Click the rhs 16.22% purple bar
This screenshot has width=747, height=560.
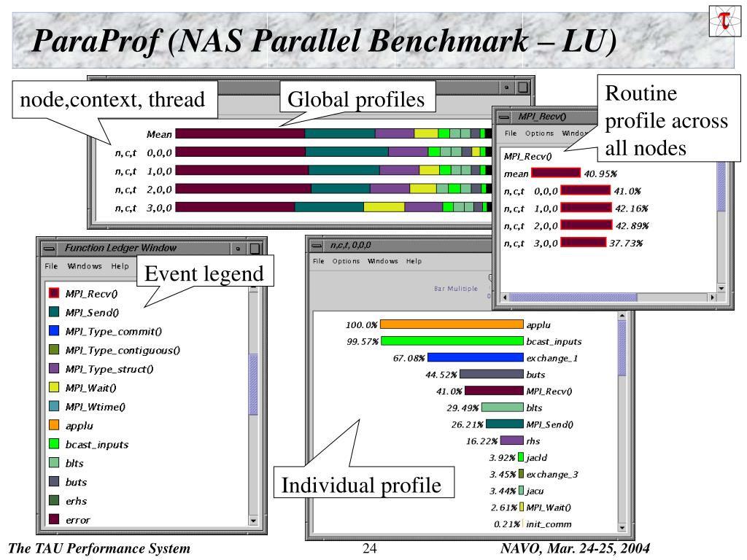pyautogui.click(x=511, y=440)
